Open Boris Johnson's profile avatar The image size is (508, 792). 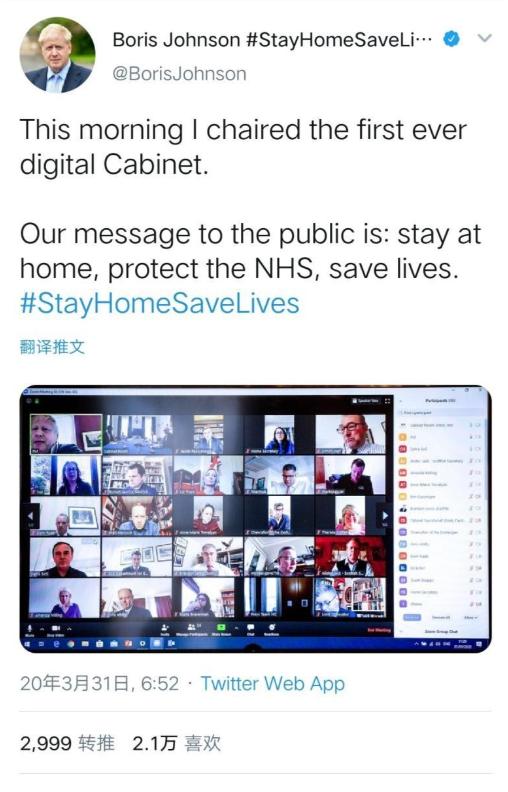(x=57, y=55)
